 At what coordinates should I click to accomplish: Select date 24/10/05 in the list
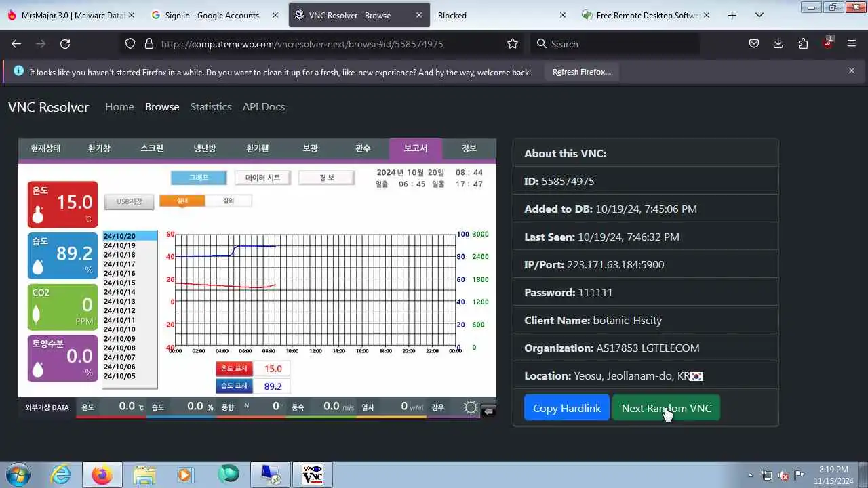[129, 376]
